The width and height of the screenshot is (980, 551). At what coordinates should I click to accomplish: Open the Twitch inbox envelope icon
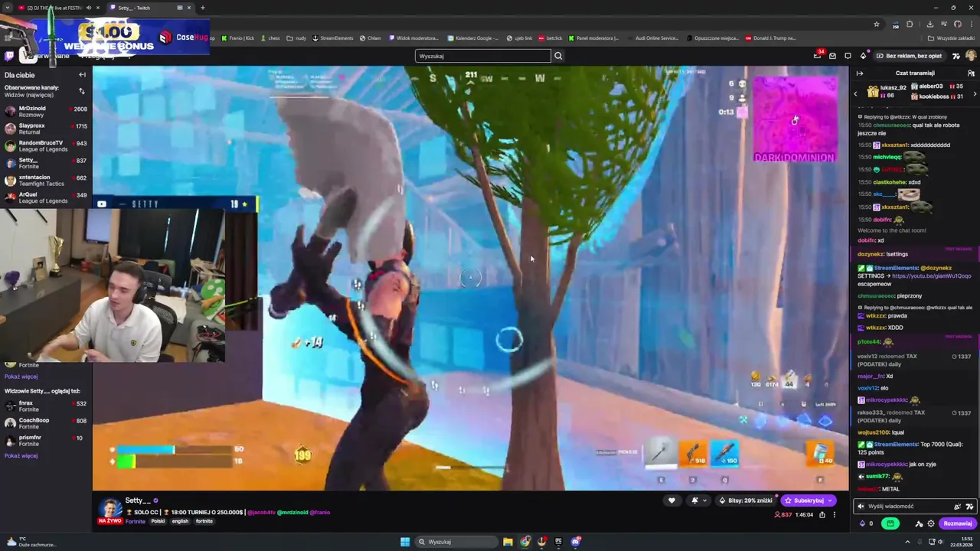pyautogui.click(x=832, y=56)
